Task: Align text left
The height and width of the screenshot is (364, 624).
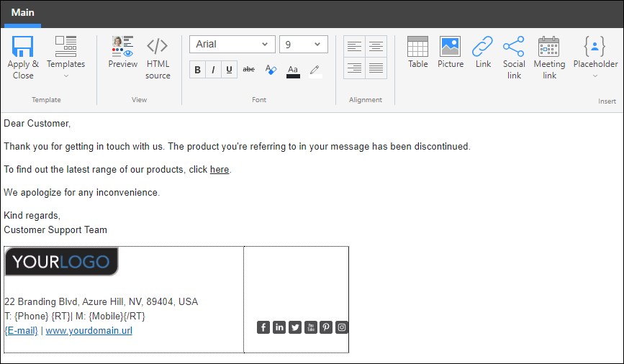Action: click(x=354, y=46)
